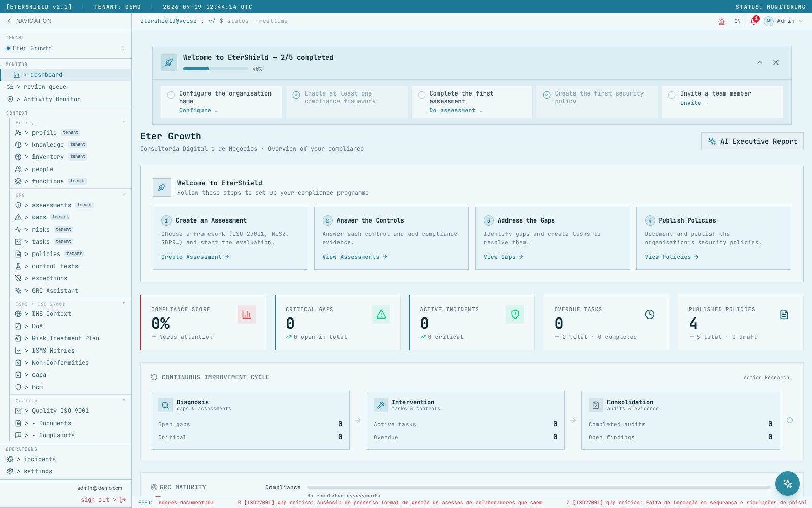Open the notifications bell

point(754,21)
